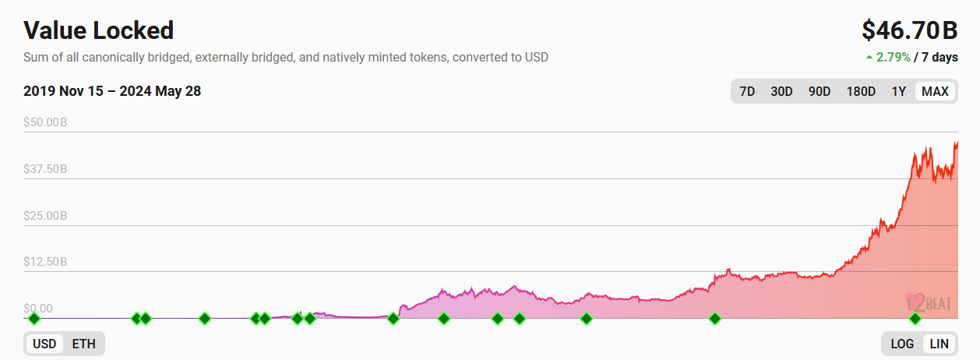
Task: Choose the 90D range button
Action: 820,91
